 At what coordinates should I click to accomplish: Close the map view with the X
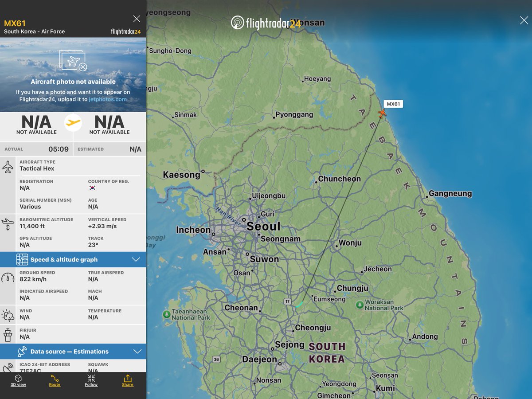pos(524,20)
